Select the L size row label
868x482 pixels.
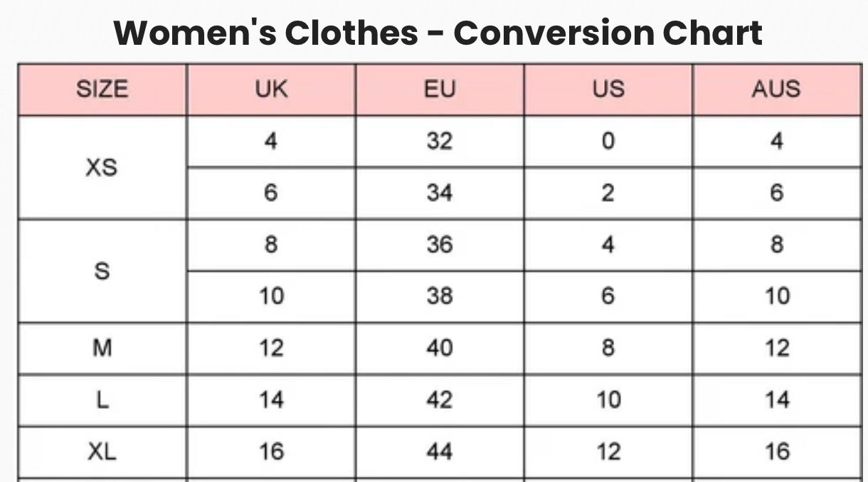102,400
